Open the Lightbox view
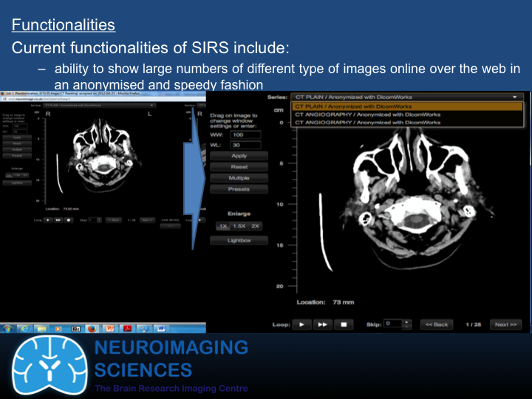This screenshot has width=532, height=399. [239, 240]
